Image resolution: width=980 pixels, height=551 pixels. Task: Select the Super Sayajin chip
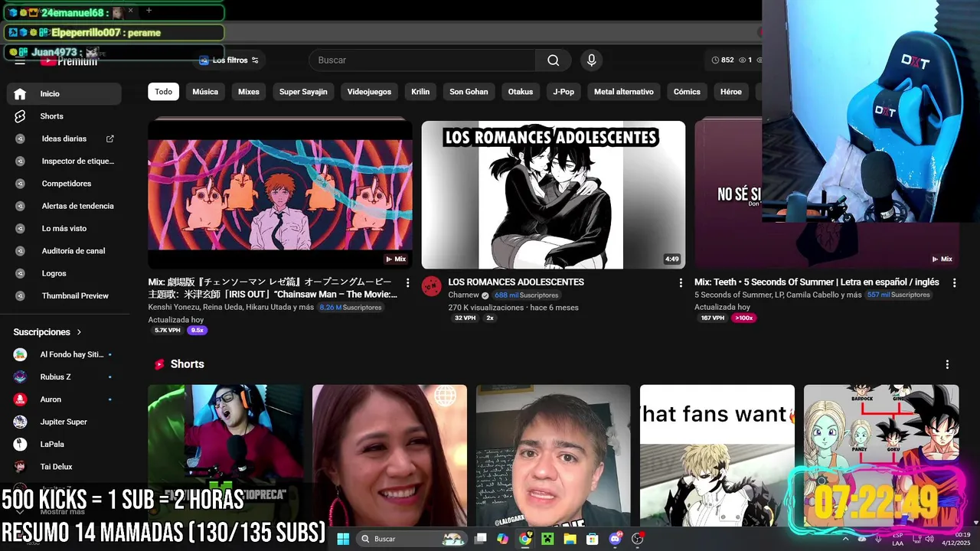click(x=303, y=92)
